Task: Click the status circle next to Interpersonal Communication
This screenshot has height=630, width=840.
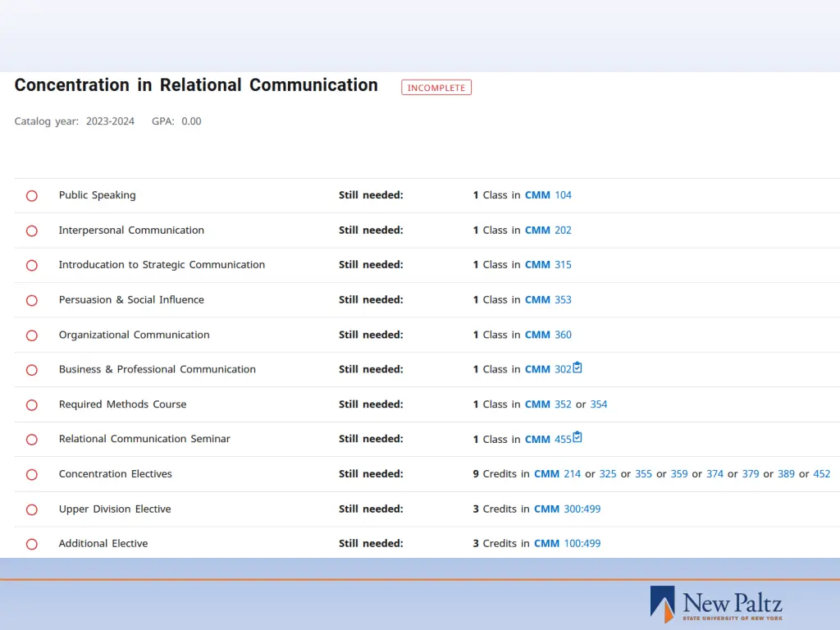Action: click(32, 231)
